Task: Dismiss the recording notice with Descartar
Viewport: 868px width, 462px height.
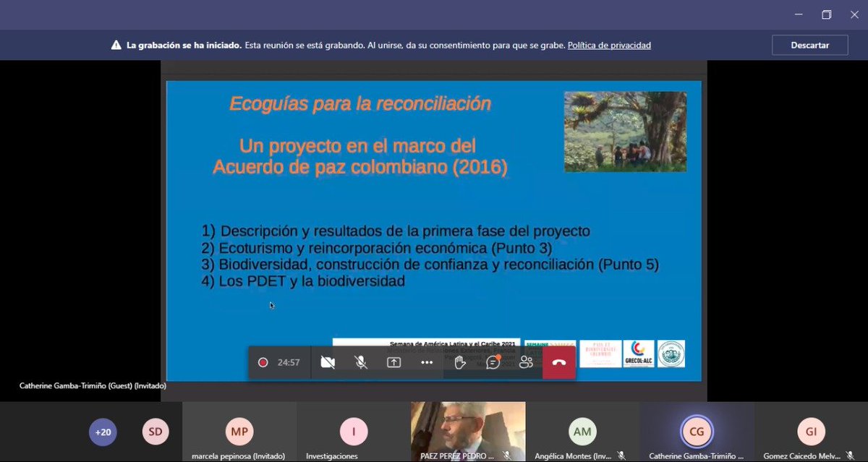Action: [x=809, y=45]
